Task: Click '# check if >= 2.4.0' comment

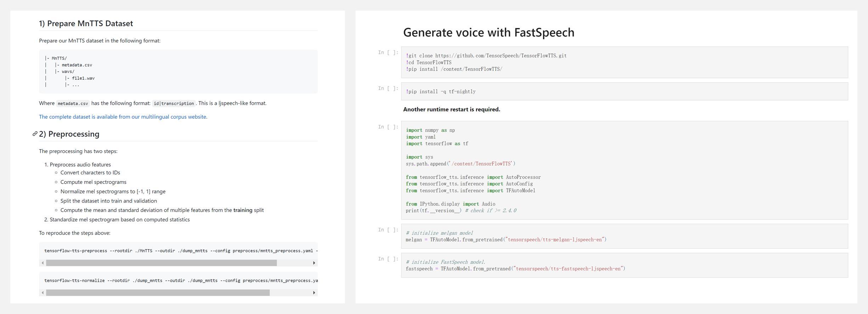Action: click(491, 211)
